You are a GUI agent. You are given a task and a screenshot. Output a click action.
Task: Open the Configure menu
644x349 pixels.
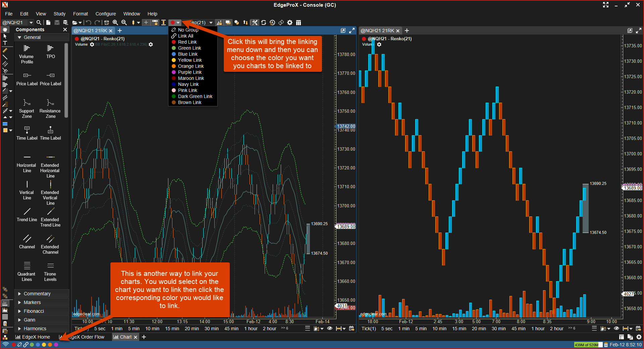point(106,14)
